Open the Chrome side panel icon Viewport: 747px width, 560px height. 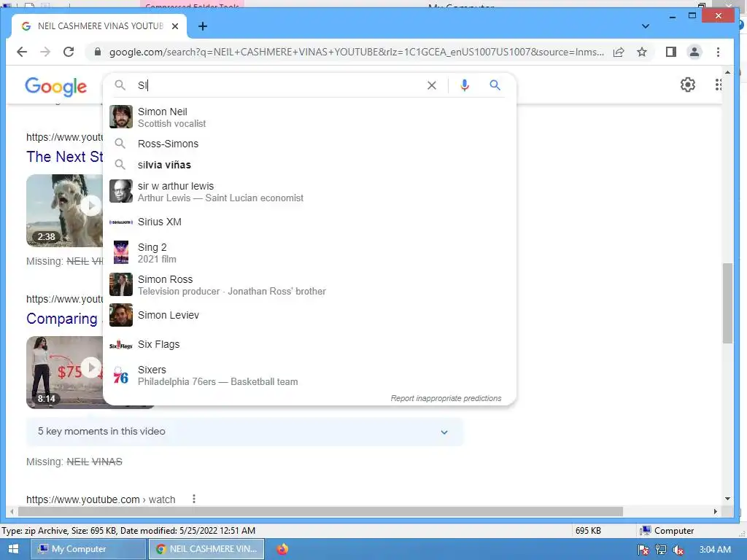pos(671,52)
